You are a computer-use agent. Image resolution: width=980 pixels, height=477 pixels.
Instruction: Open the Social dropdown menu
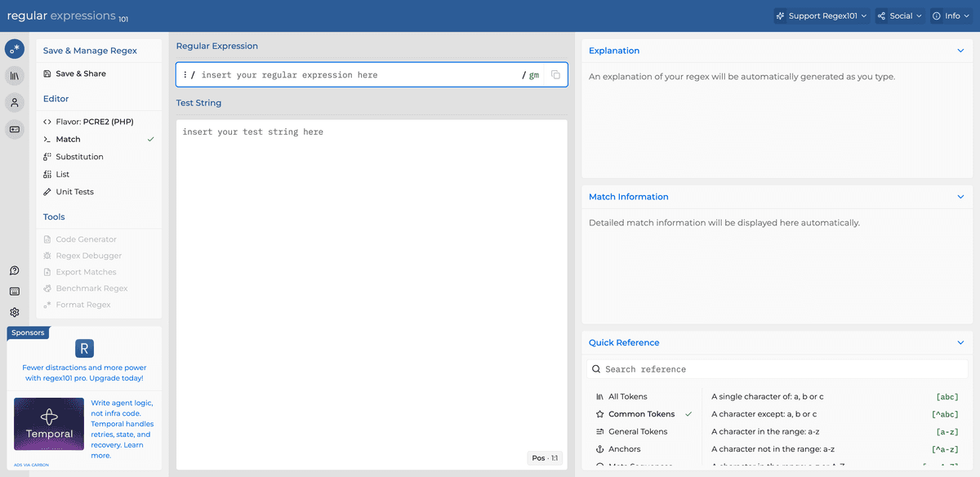(x=899, y=16)
